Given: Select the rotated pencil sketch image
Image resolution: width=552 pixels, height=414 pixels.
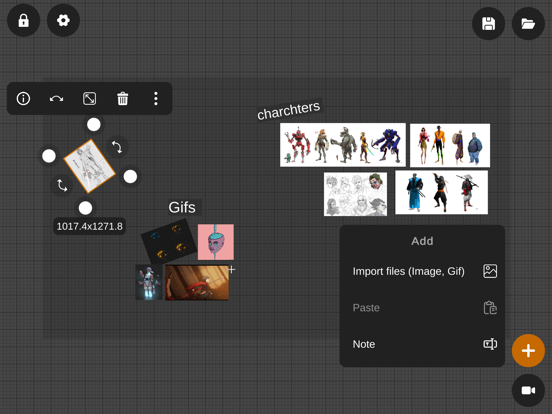Looking at the screenshot, I should (89, 166).
